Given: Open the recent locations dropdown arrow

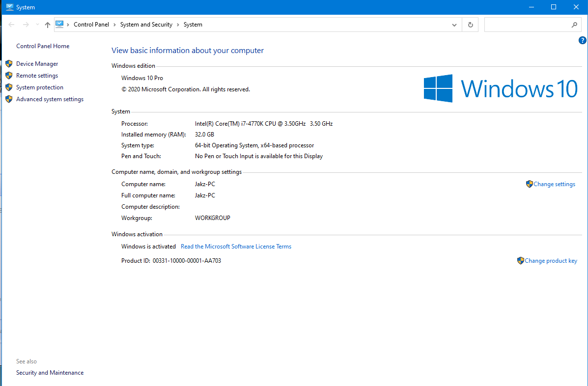Looking at the screenshot, I should point(37,25).
